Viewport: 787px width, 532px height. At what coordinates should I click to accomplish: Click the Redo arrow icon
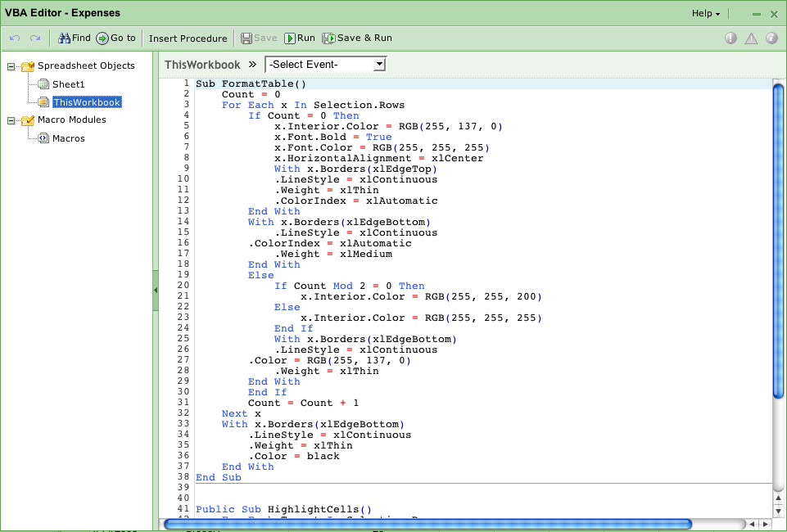tap(35, 38)
